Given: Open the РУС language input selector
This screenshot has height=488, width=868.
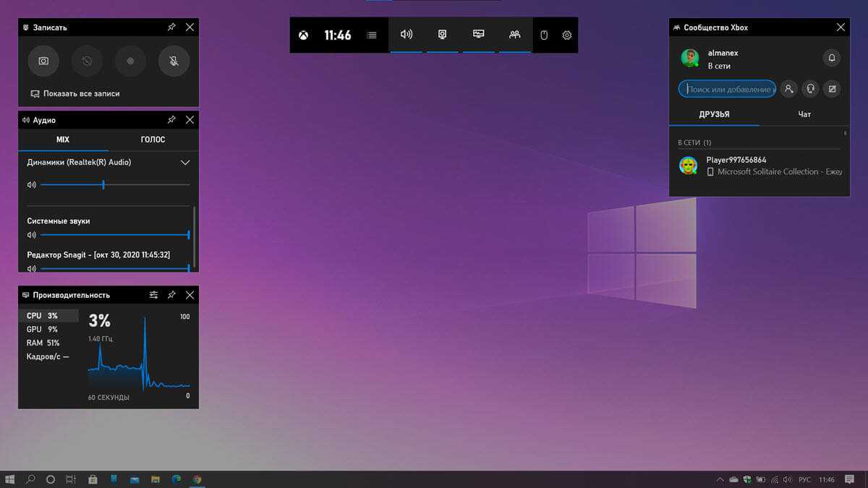Looking at the screenshot, I should (804, 479).
